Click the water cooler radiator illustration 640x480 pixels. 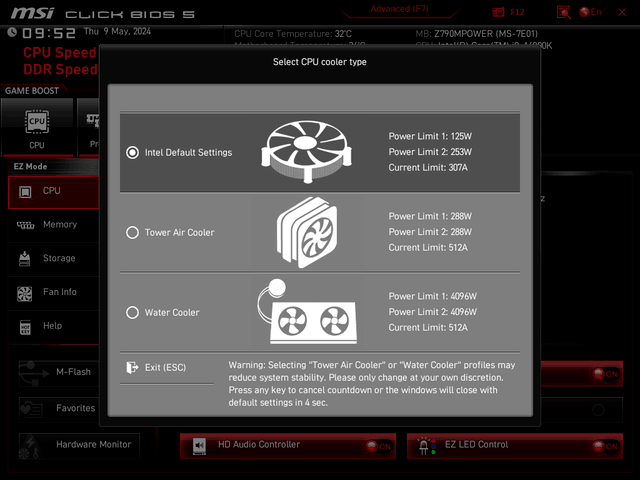(x=307, y=311)
